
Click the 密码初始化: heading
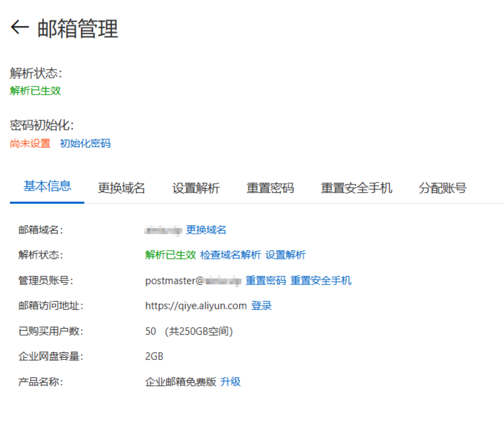(x=42, y=125)
